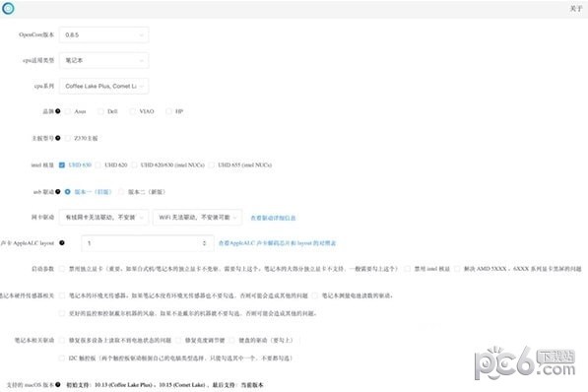Open the cpu适用类型 dropdown showing 笔记本

click(103, 60)
